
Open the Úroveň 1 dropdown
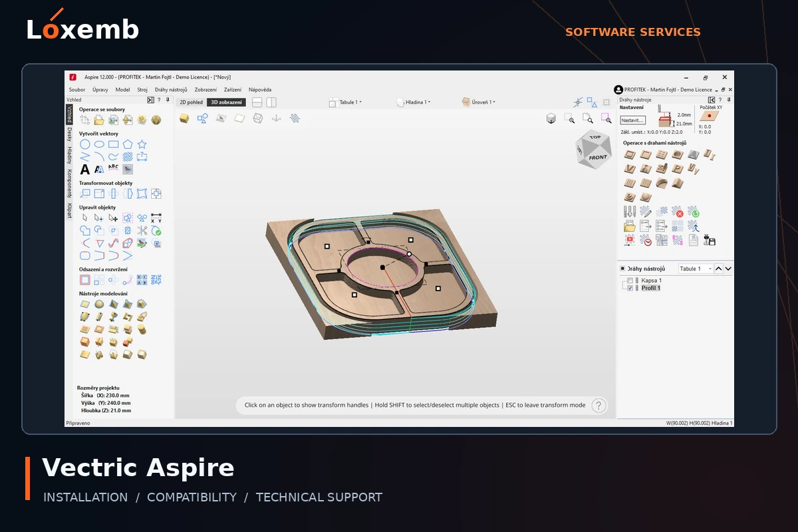tap(479, 102)
